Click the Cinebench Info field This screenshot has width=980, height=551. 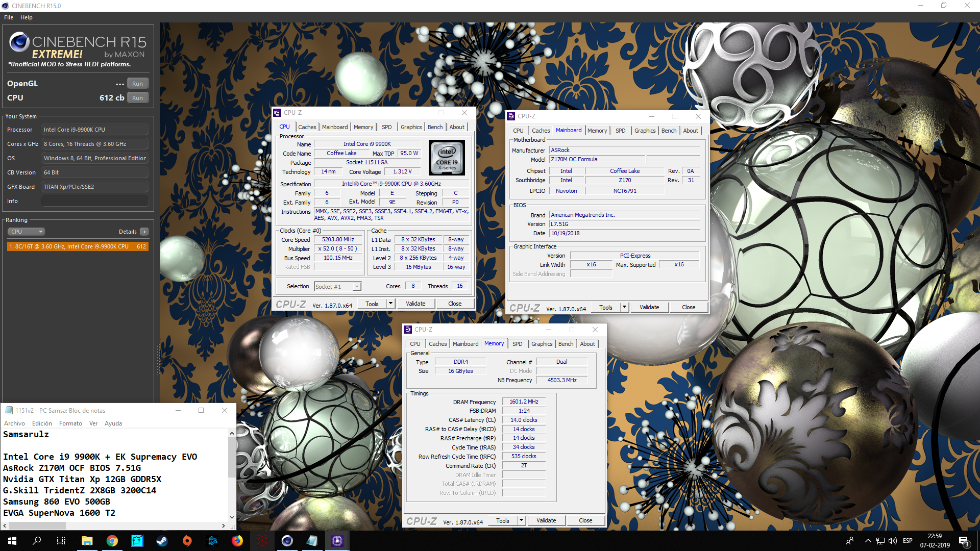click(x=95, y=201)
